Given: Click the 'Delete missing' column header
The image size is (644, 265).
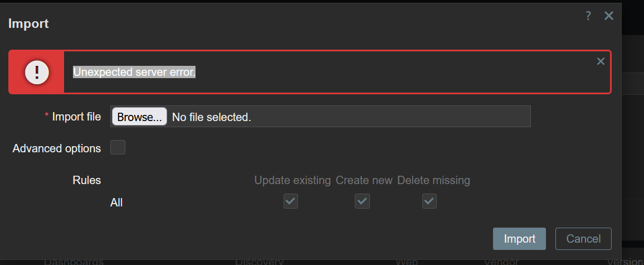Looking at the screenshot, I should [433, 180].
